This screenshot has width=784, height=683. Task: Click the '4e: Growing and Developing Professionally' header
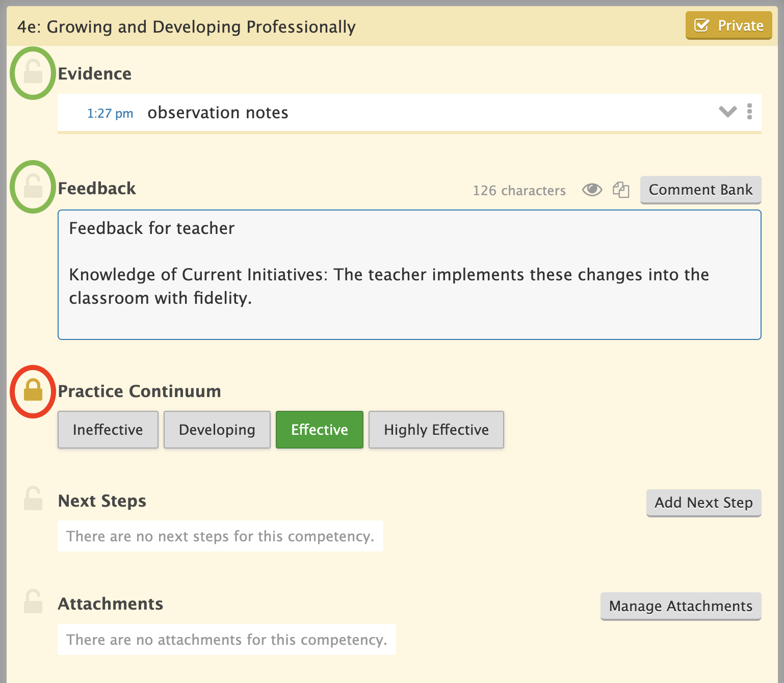pos(187,27)
